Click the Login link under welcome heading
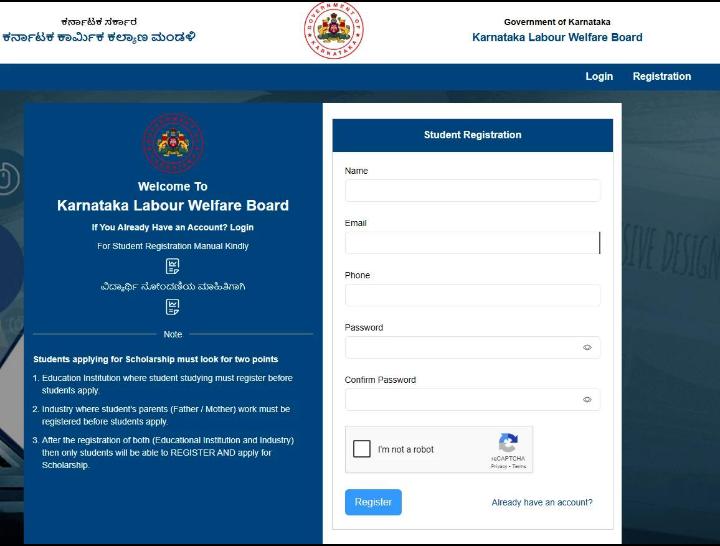The height and width of the screenshot is (546, 720). click(242, 227)
